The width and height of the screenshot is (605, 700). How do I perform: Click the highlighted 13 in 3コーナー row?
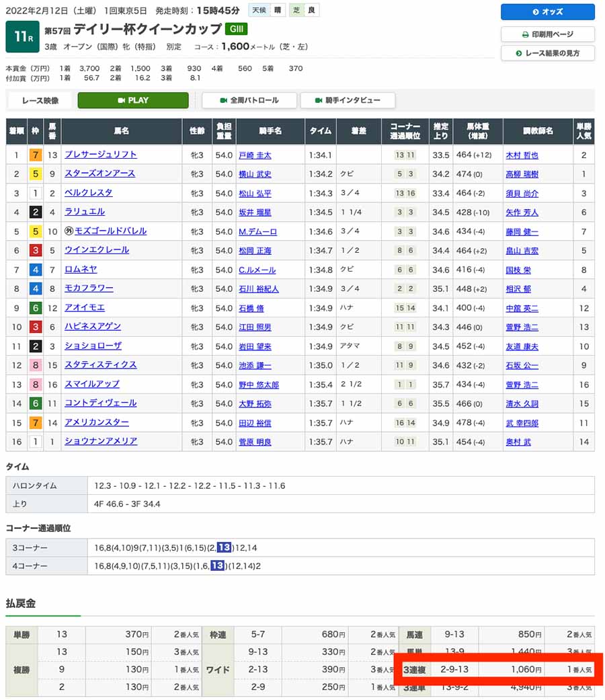224,547
